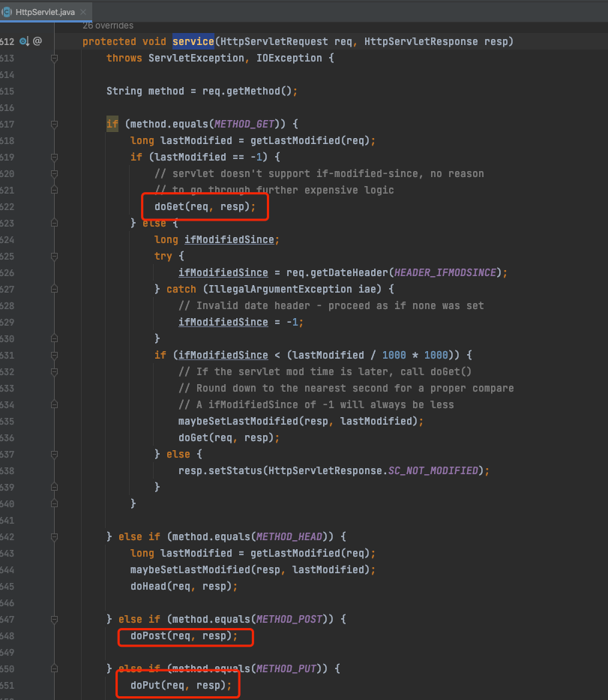This screenshot has width=608, height=700.
Task: Collapse the try block at line 625
Action: tap(55, 257)
